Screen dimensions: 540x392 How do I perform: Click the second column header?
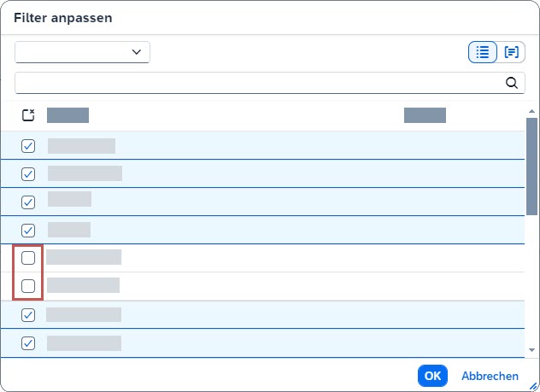[425, 115]
